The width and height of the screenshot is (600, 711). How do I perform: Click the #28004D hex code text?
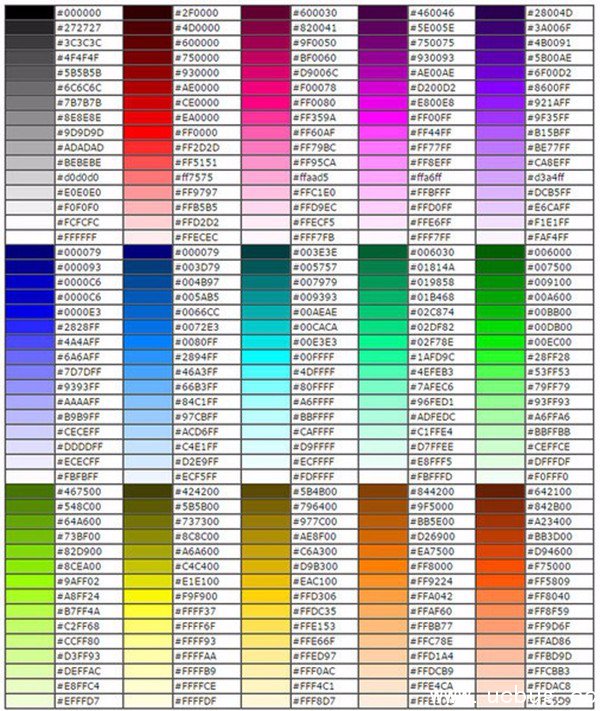tap(555, 12)
